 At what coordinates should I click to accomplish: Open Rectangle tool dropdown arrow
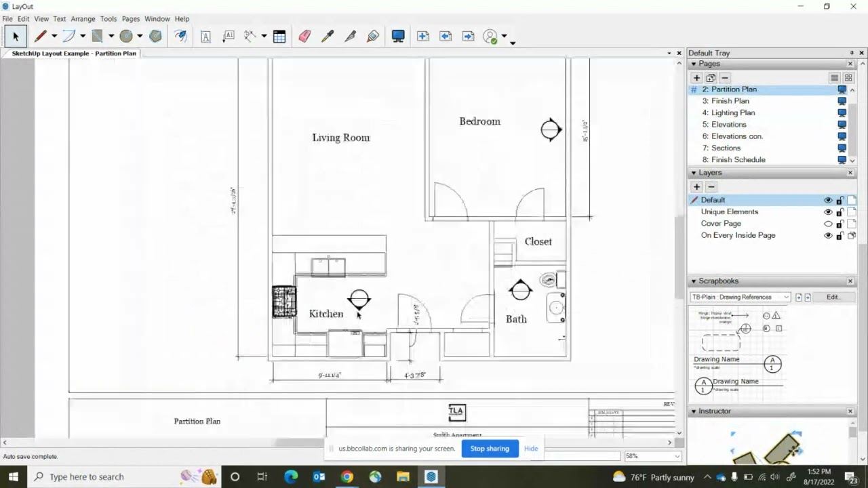tap(111, 37)
